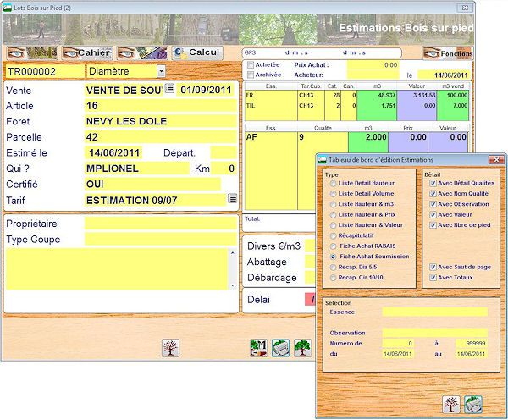Click the Km field showing 0
Screen dimensions: 508x420
(224, 169)
